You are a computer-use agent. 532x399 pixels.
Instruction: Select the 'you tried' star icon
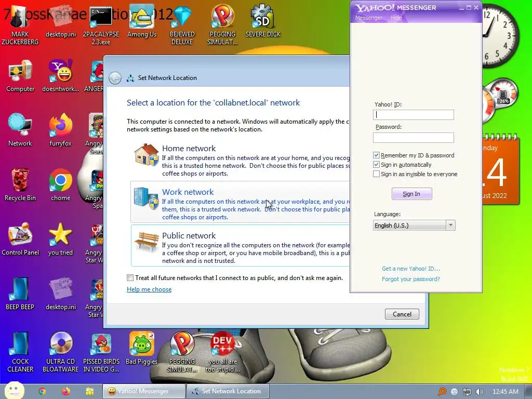tap(60, 240)
